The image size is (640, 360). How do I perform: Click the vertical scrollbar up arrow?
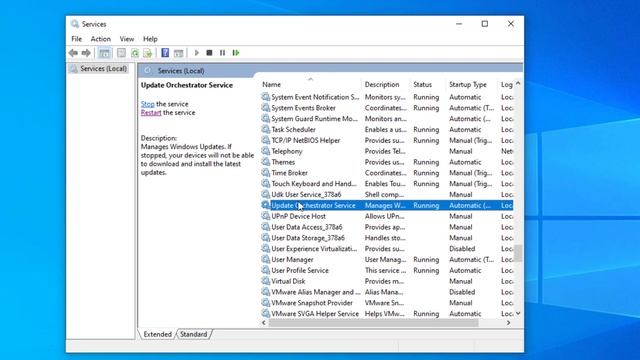(518, 83)
